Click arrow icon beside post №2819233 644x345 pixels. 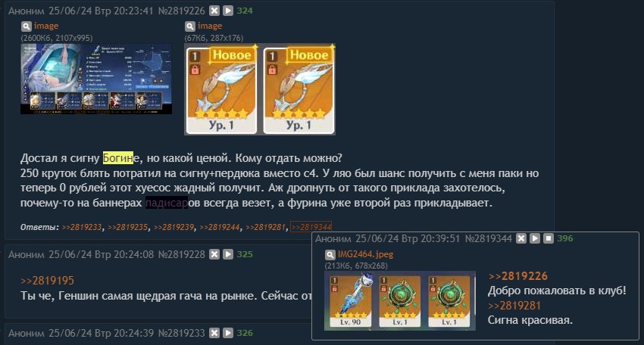(x=228, y=333)
